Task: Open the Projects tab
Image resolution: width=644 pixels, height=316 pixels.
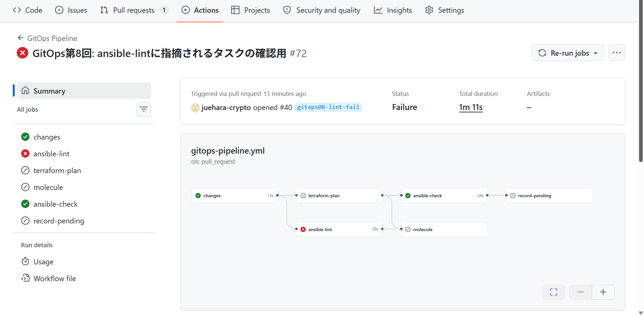Action: tap(251, 10)
